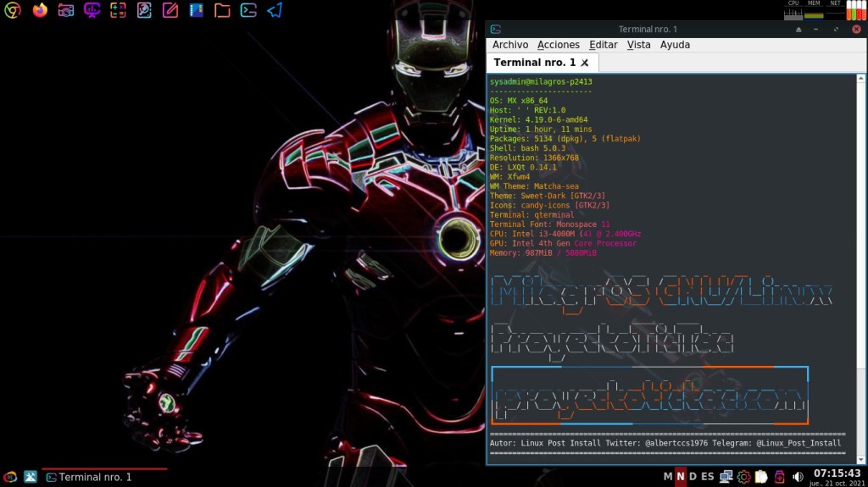Open the clipboard manager tray icon

point(761,477)
